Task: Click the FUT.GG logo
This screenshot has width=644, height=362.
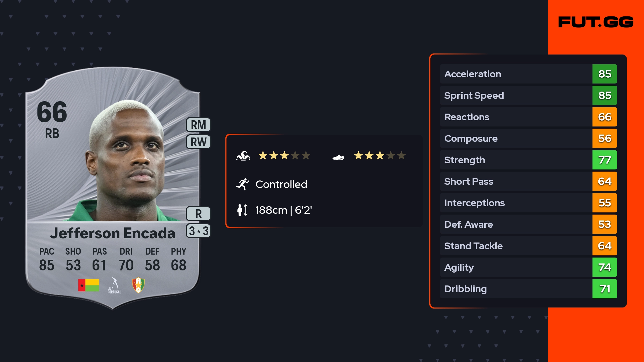Action: click(x=596, y=22)
